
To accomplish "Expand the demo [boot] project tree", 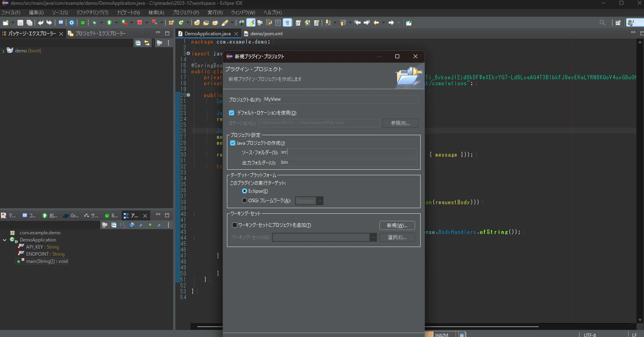I will tap(3, 51).
